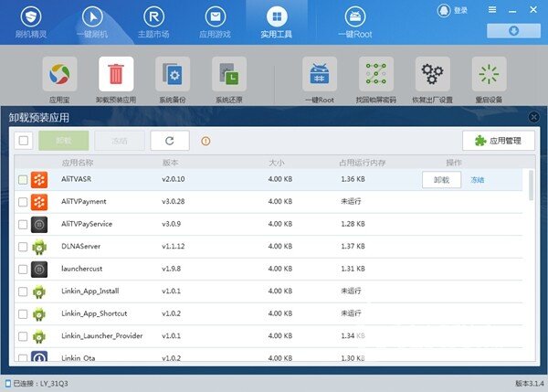
Task: Check the Linkin_App_Shortcut checkbox
Action: click(23, 314)
